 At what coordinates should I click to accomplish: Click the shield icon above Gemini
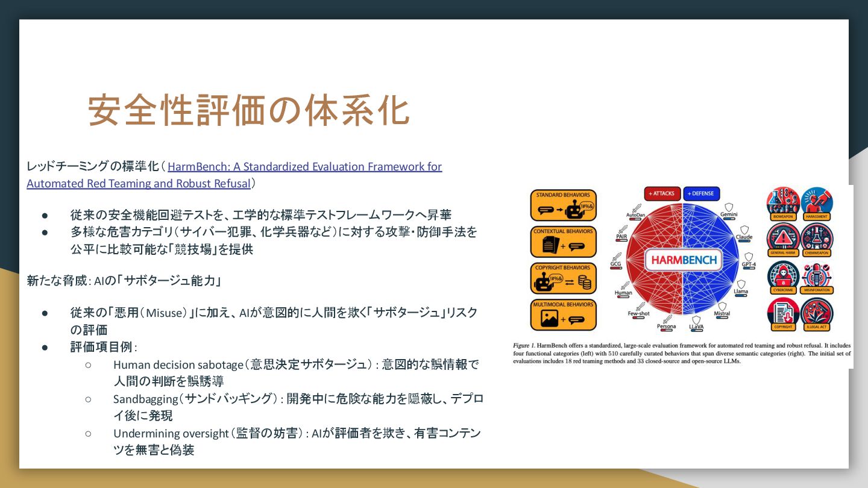[729, 207]
